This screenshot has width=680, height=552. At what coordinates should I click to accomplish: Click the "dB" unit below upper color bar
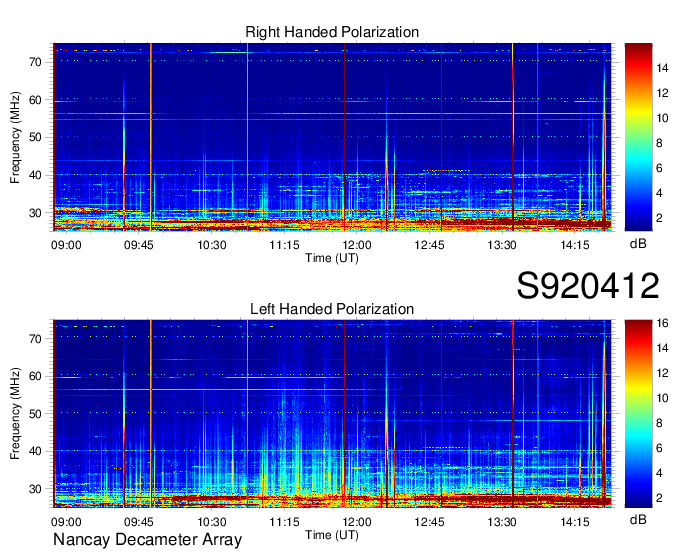[638, 244]
